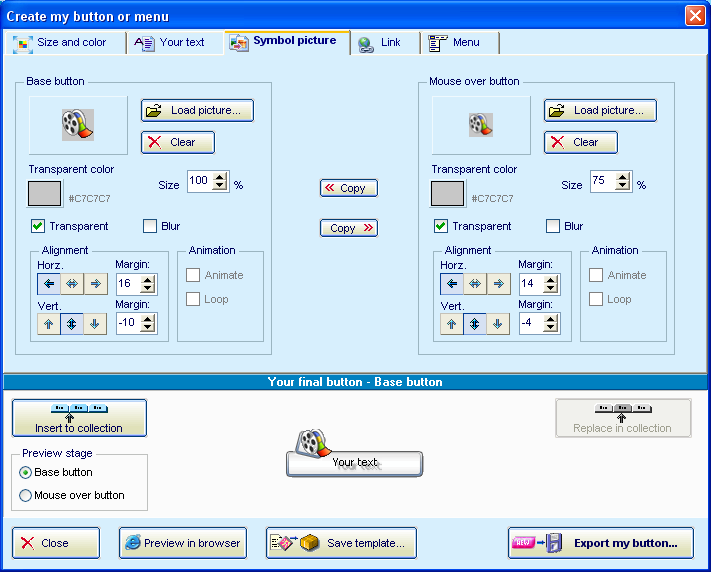Align base button picture to top
The height and width of the screenshot is (572, 711).
(49, 324)
